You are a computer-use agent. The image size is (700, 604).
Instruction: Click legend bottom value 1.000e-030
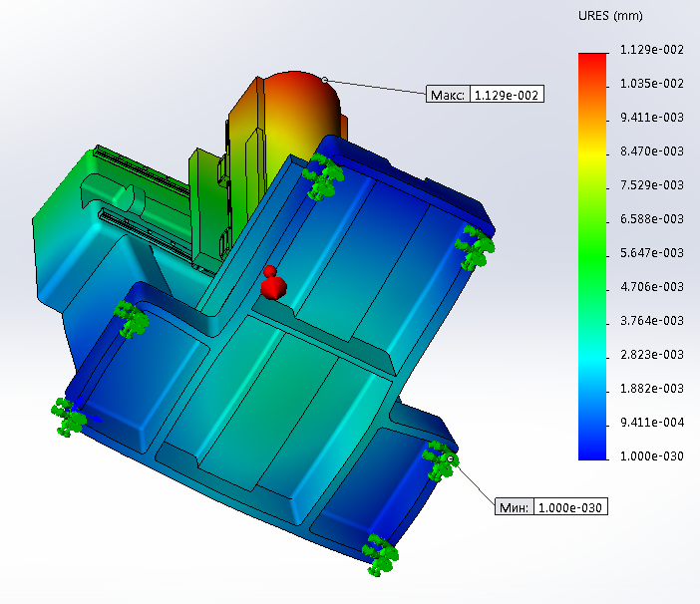tap(652, 456)
